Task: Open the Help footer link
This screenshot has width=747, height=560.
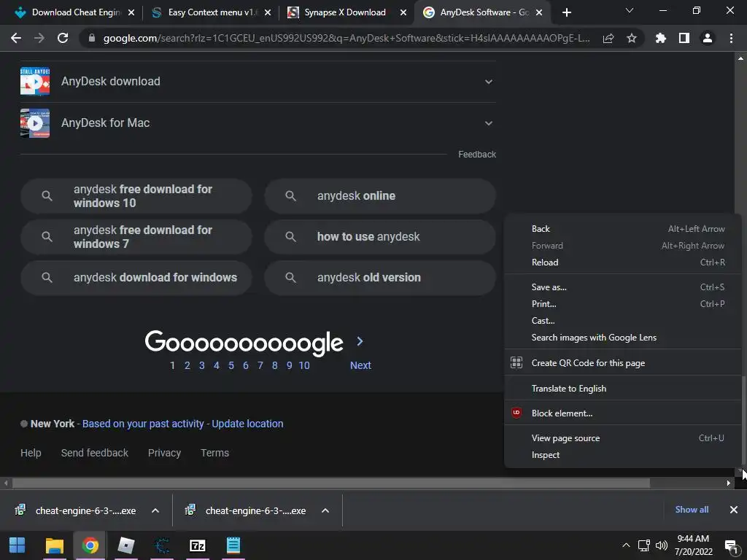Action: pos(31,453)
